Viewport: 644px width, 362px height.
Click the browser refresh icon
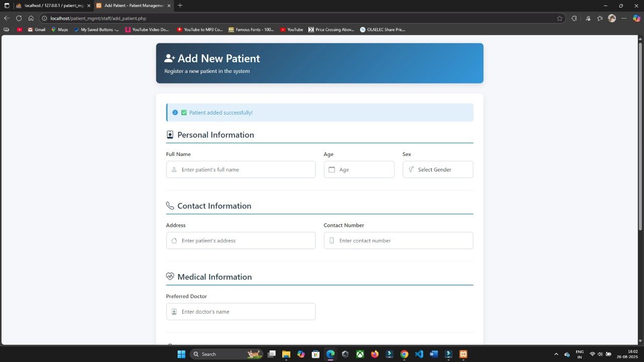pyautogui.click(x=19, y=18)
